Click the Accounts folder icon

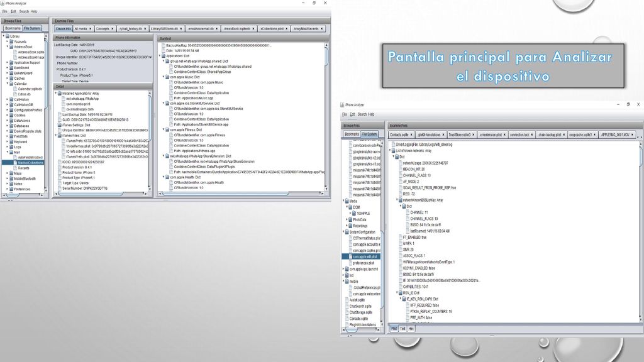11,41
